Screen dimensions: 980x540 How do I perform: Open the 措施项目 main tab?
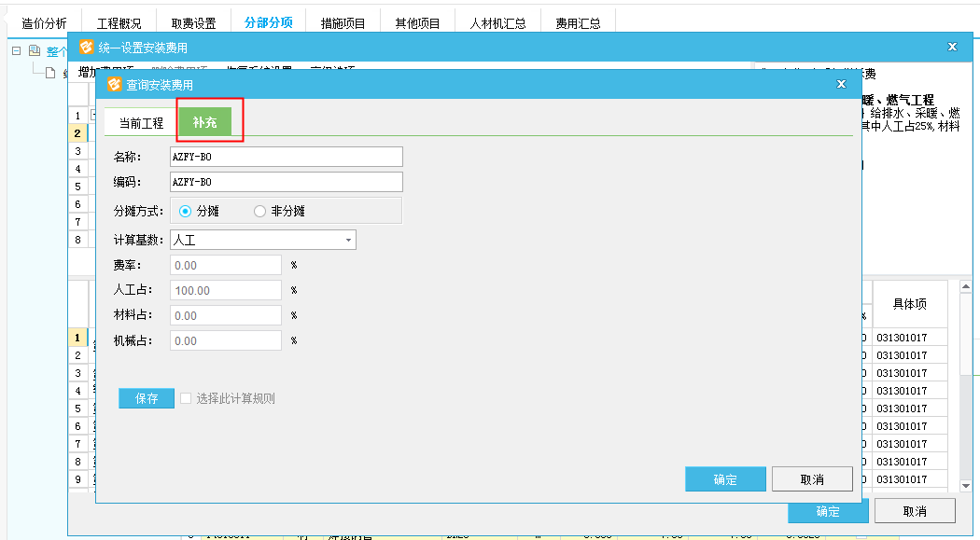point(343,23)
